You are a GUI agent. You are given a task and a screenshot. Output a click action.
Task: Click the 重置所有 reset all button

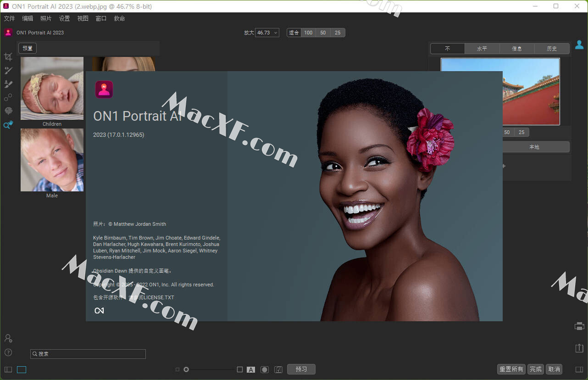click(511, 369)
